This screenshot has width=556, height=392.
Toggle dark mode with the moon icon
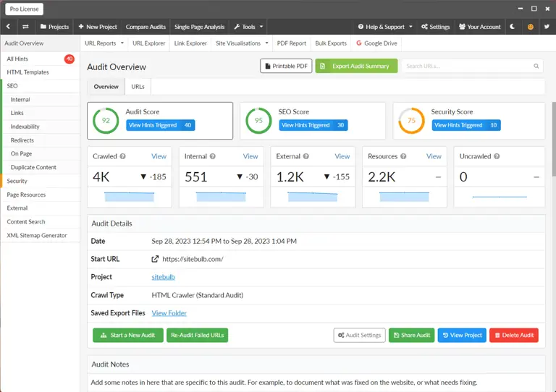[513, 27]
